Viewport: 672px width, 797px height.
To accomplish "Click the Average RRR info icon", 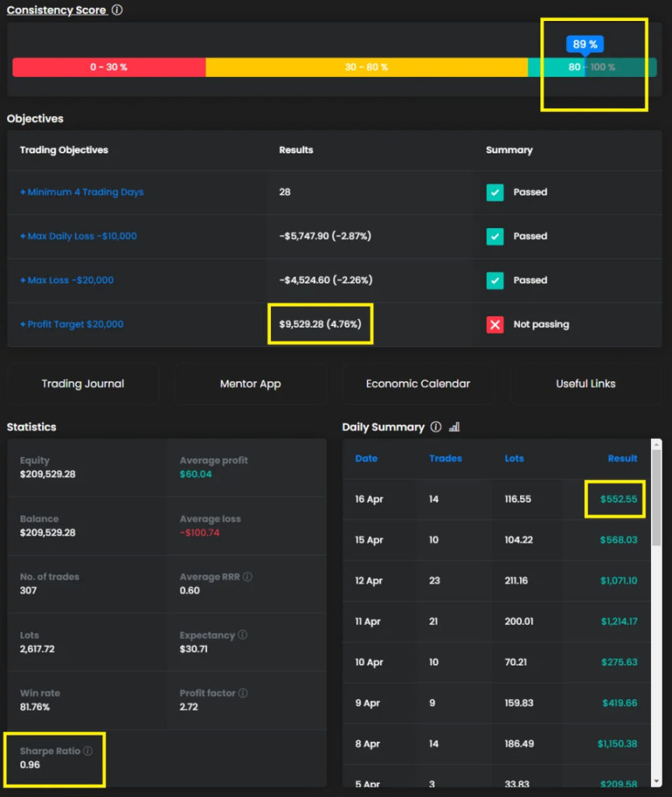I will [x=248, y=577].
